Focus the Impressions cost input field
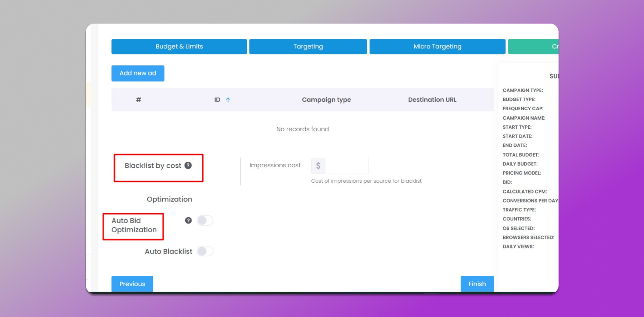Image resolution: width=644 pixels, height=317 pixels. click(x=346, y=166)
